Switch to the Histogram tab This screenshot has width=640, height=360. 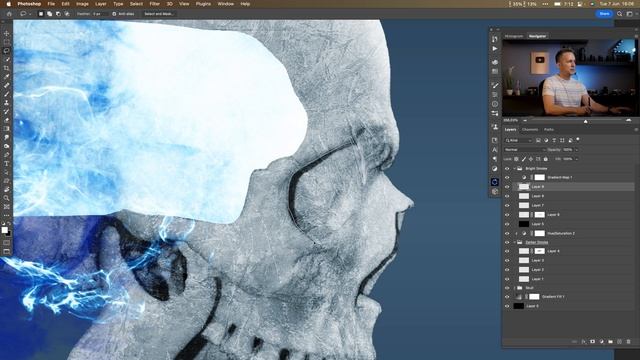(x=513, y=36)
